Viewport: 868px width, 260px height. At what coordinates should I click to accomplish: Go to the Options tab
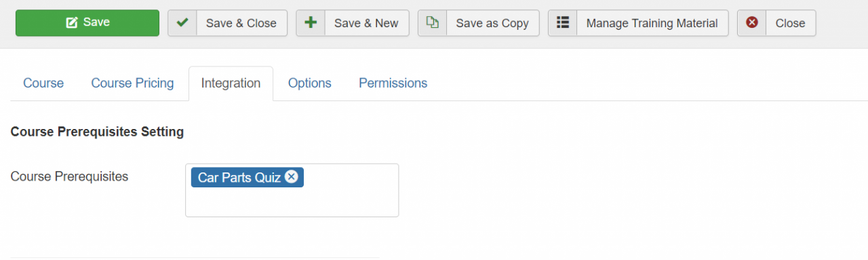[310, 83]
